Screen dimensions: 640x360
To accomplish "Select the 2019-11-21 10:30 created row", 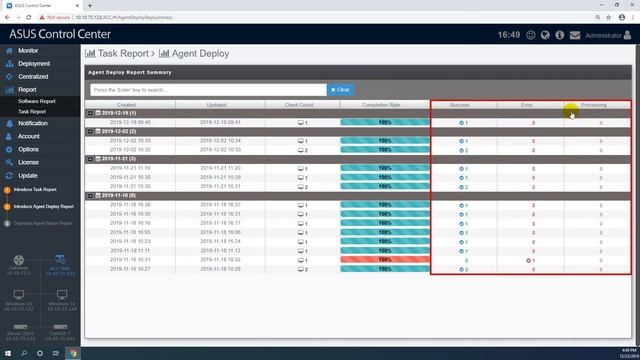I will (130, 186).
